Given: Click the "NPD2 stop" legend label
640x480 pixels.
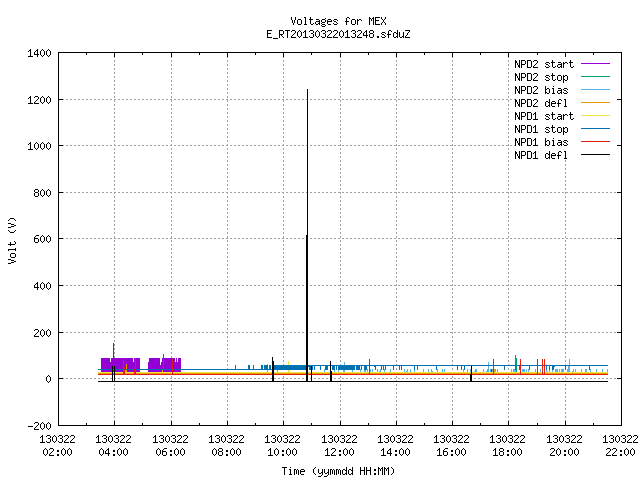Looking at the screenshot, I should [541, 77].
